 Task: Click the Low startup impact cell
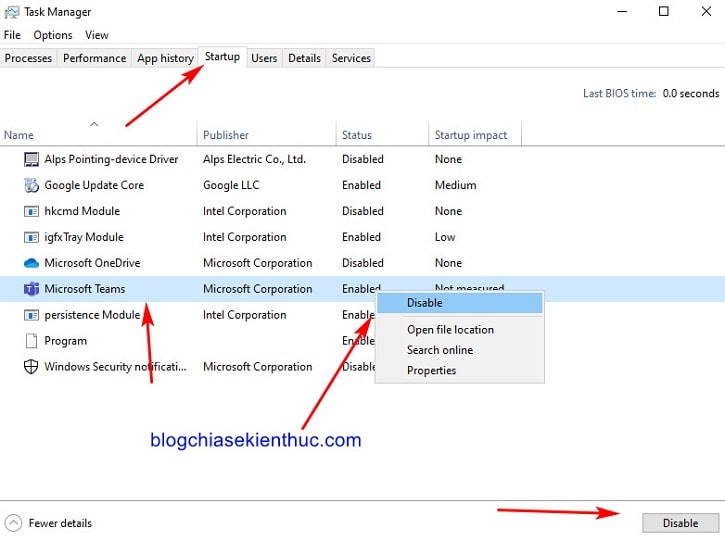[445, 237]
